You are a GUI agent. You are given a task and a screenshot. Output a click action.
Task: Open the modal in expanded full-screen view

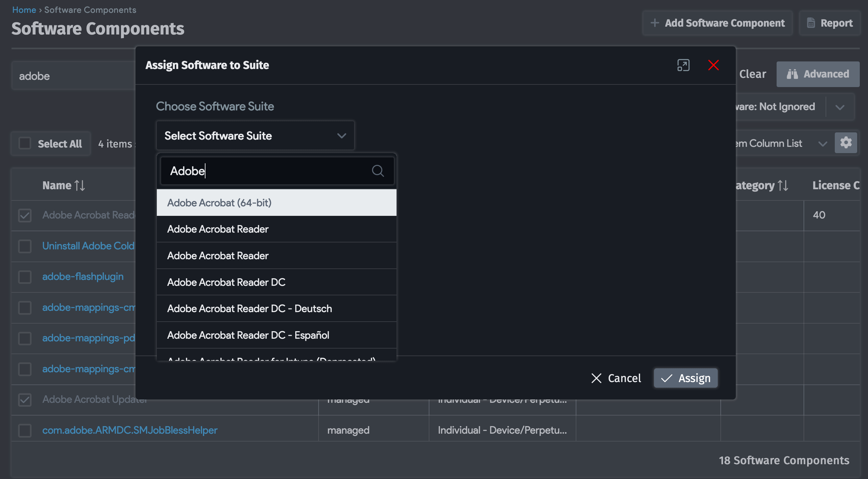(683, 66)
